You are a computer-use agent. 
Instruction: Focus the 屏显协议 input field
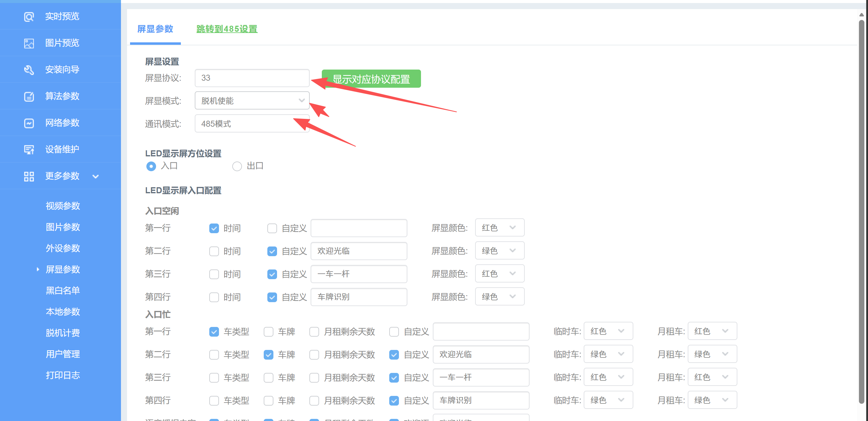click(x=252, y=78)
